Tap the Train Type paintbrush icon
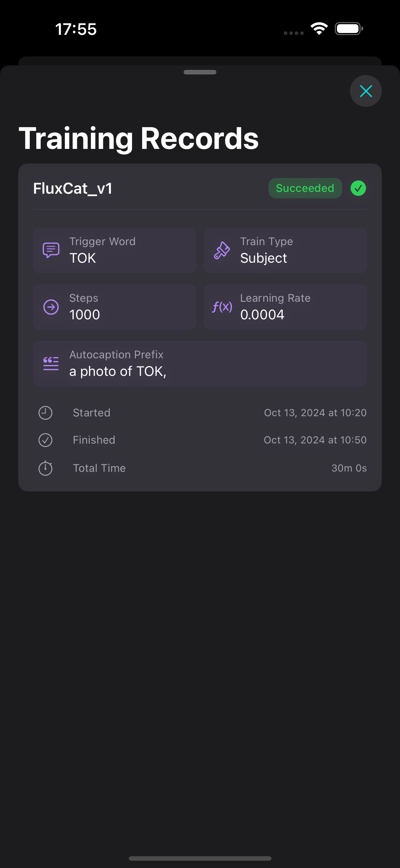Viewport: 400px width, 868px height. 222,250
